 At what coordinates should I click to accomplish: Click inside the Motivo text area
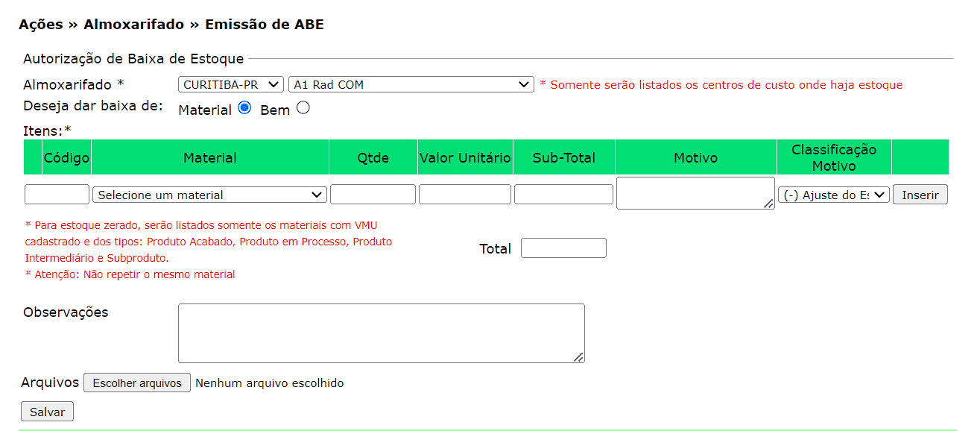pos(695,192)
